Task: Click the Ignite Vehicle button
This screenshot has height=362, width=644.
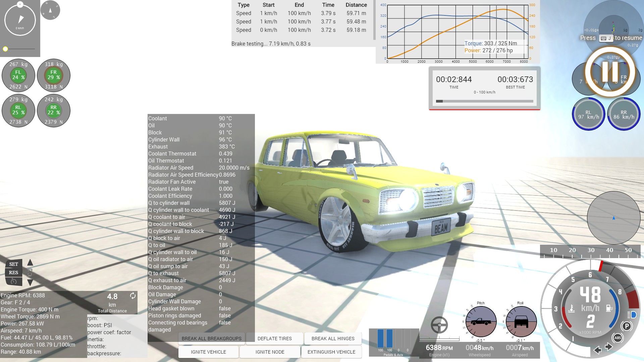Action: [x=208, y=352]
